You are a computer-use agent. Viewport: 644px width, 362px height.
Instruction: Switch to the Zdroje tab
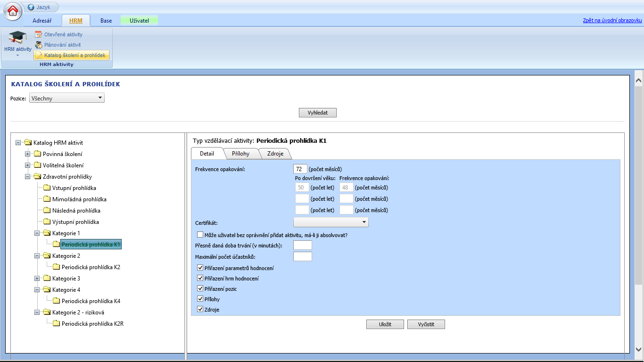(275, 154)
